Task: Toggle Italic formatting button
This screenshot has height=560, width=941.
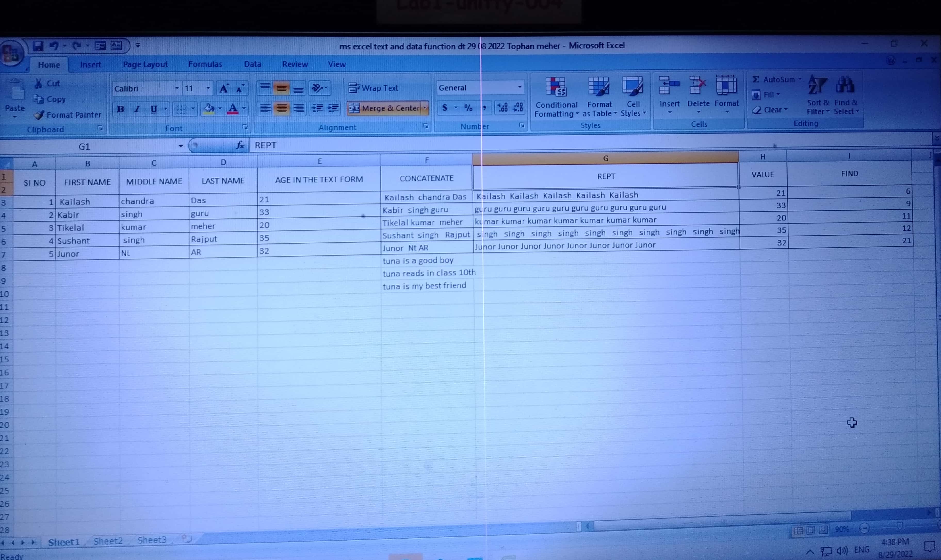Action: (x=137, y=109)
